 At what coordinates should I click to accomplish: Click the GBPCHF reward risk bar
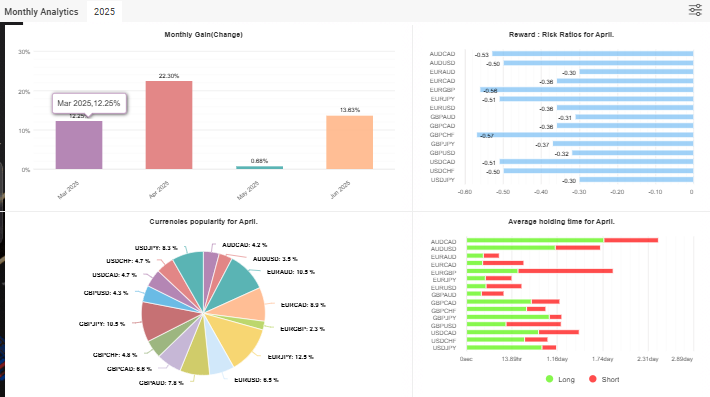tap(585, 135)
